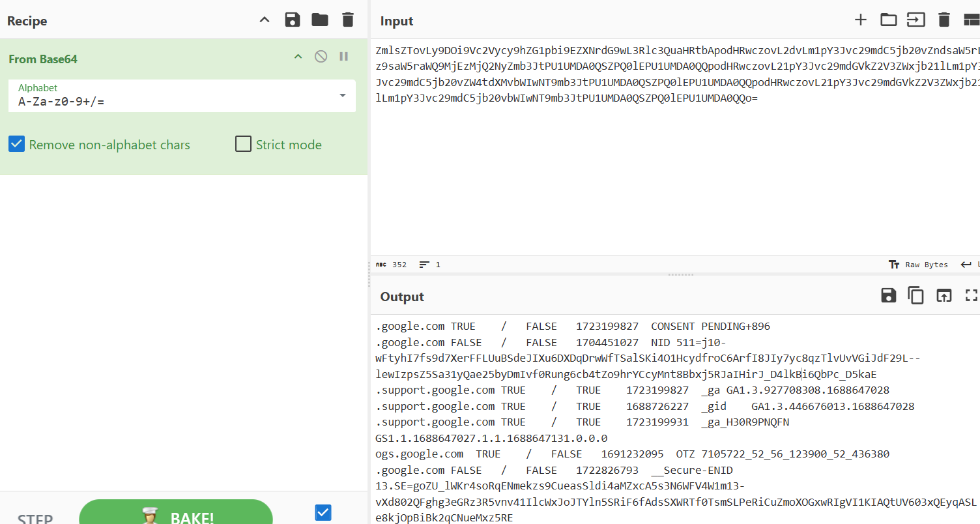Click the input line starting z9saW5raWQ9

coord(678,66)
